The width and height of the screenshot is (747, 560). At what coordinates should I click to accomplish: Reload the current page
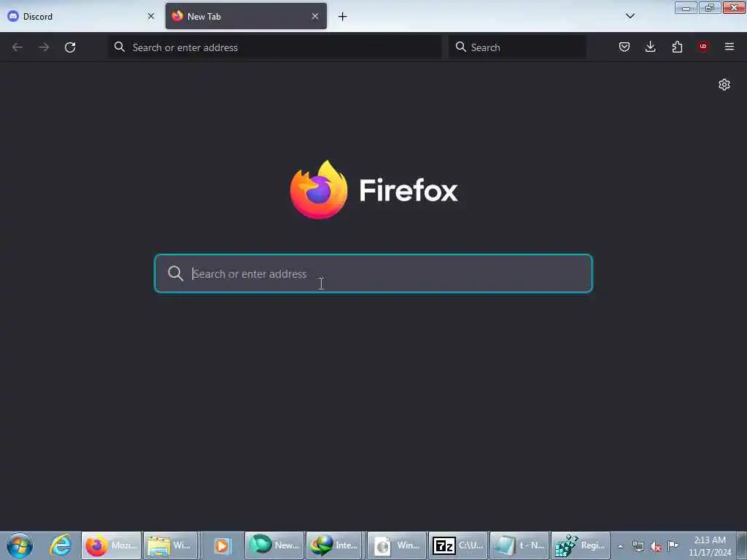click(70, 47)
